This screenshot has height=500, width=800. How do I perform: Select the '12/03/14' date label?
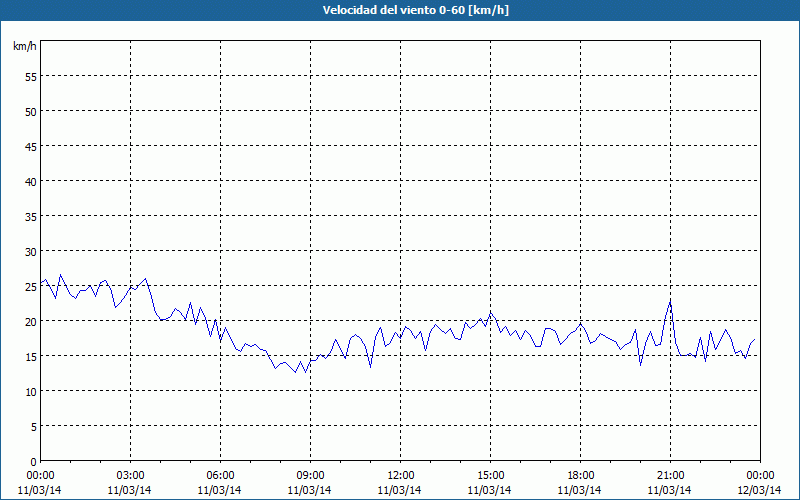(759, 490)
